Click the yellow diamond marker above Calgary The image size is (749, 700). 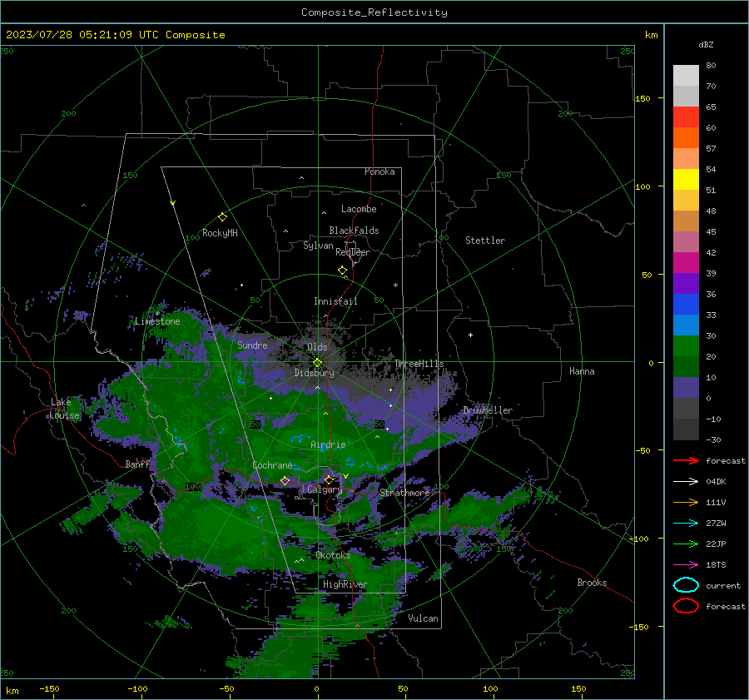coord(329,479)
